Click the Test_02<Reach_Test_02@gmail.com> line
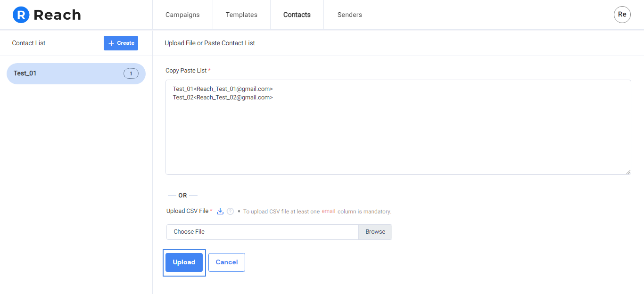 (x=223, y=97)
